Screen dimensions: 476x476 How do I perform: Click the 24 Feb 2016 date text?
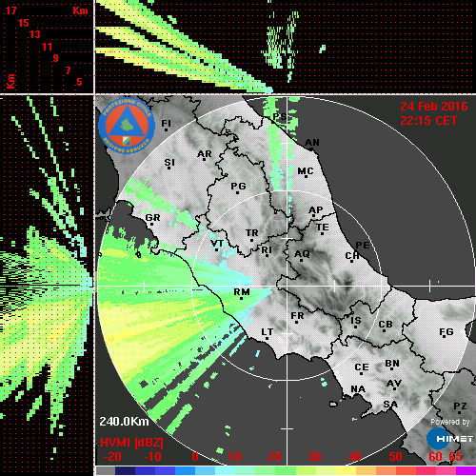(x=434, y=107)
